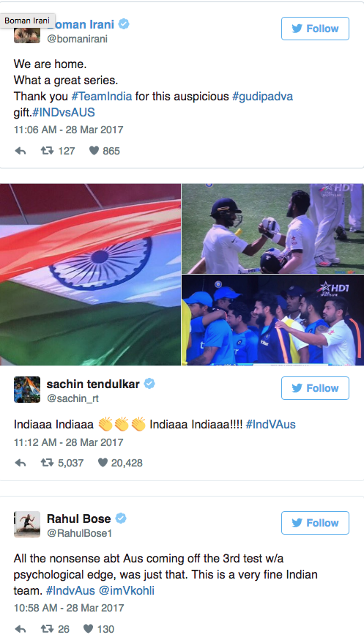This screenshot has height=643, width=364.
Task: Follow sachin tendulkar
Action: [x=315, y=388]
